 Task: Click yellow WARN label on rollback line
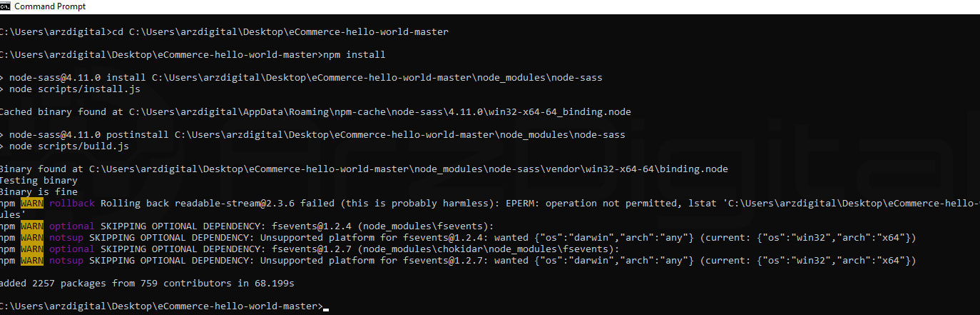click(x=32, y=204)
